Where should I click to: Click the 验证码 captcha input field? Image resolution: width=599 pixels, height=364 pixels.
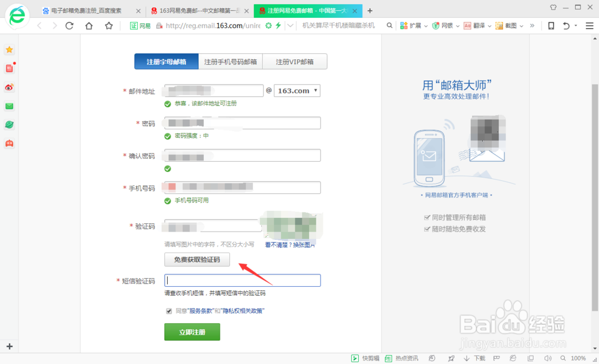point(212,226)
